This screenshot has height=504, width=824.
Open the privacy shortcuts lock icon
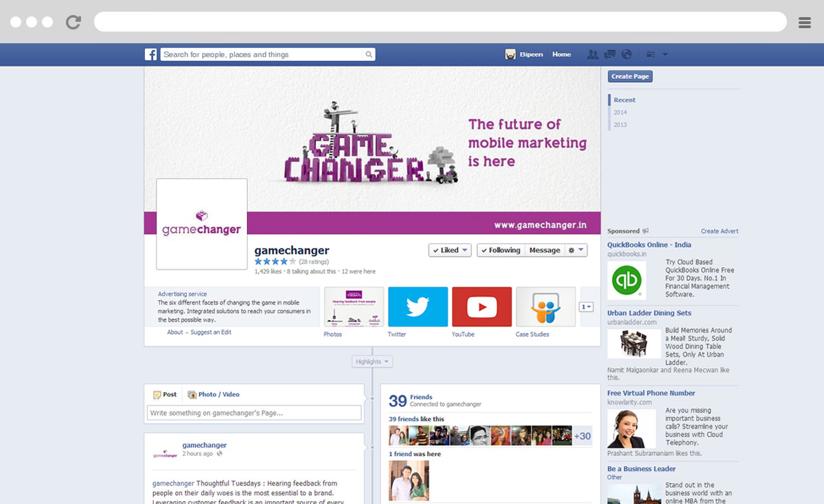click(x=650, y=55)
